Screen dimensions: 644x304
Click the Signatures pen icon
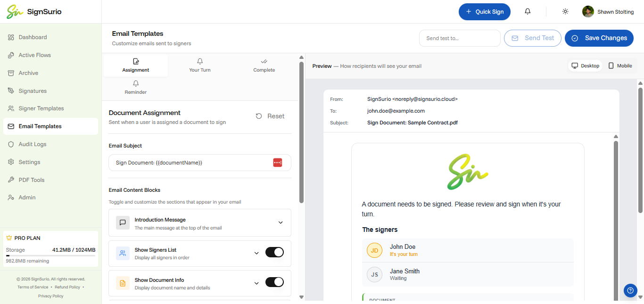tap(11, 91)
